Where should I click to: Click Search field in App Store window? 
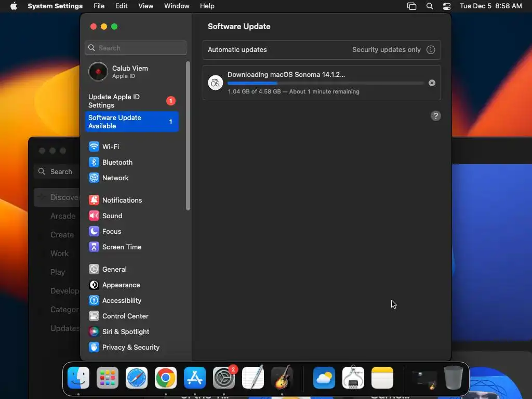tap(57, 171)
